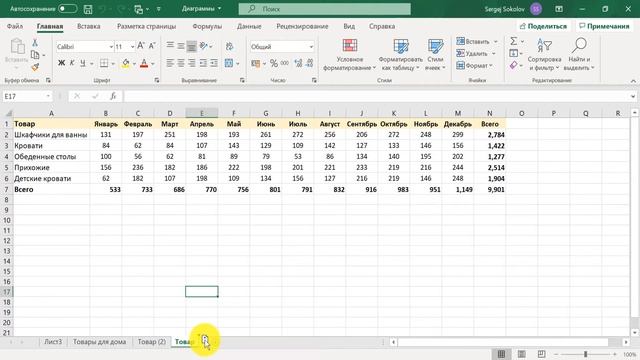
Task: Open the Товары для дома sheet tab
Action: (99, 342)
